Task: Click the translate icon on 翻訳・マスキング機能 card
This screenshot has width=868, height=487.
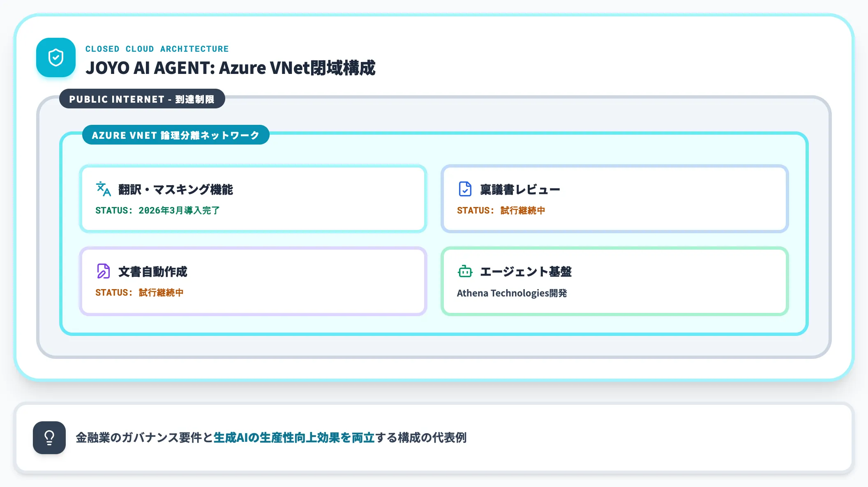Action: pyautogui.click(x=103, y=189)
